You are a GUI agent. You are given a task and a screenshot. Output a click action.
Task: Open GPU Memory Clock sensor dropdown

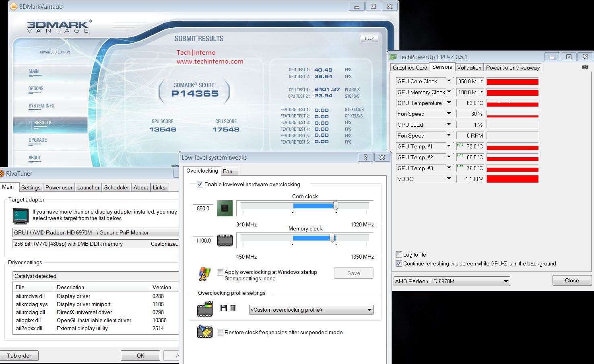(x=449, y=92)
